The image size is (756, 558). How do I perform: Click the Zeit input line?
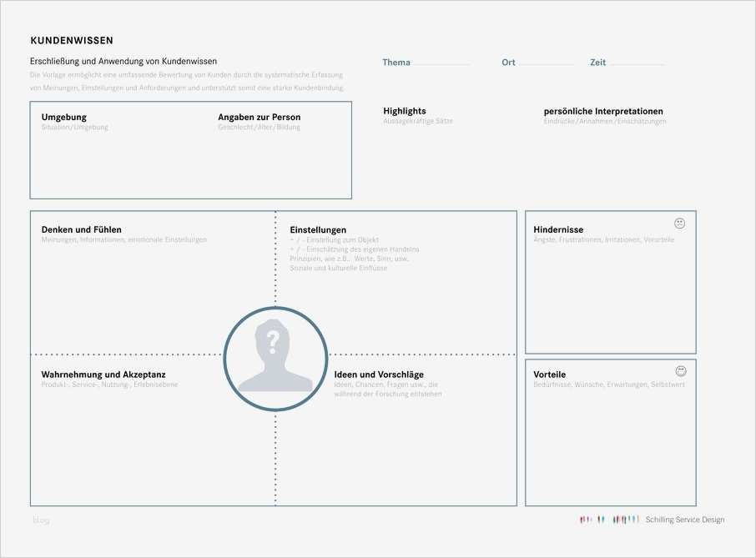638,64
